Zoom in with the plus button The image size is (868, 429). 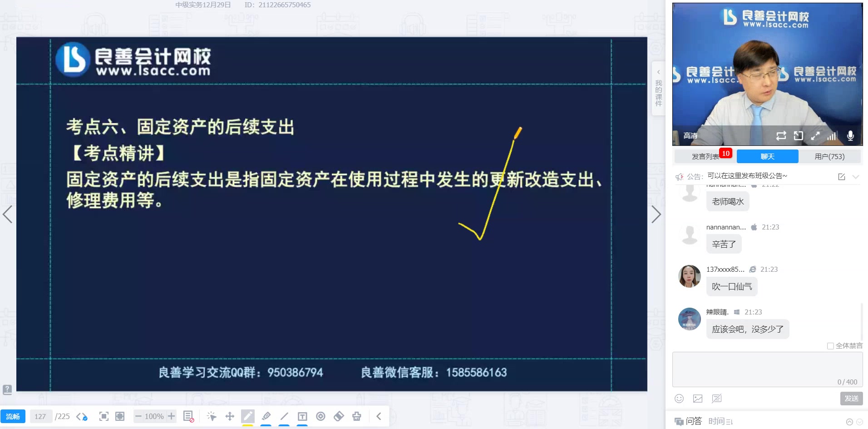click(171, 416)
